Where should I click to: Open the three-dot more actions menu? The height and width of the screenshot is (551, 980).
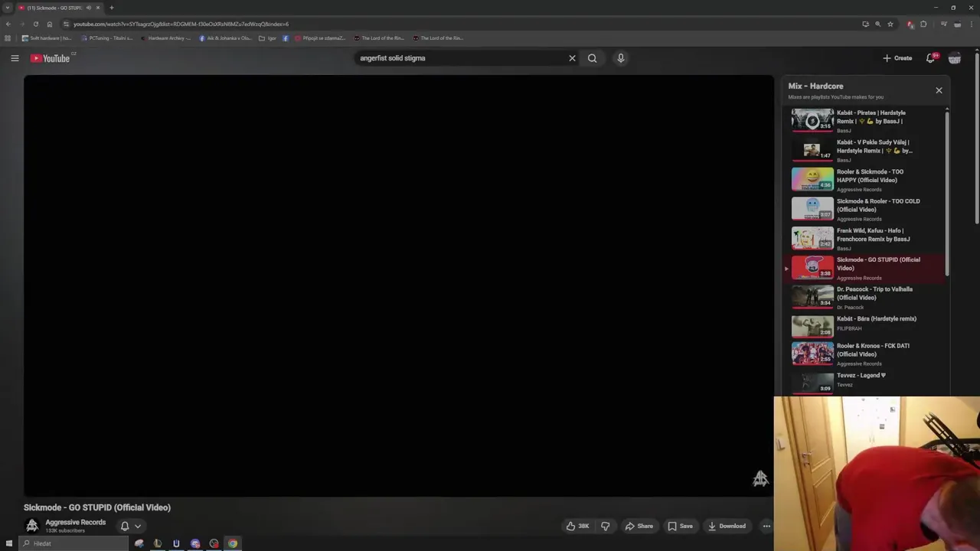point(766,526)
